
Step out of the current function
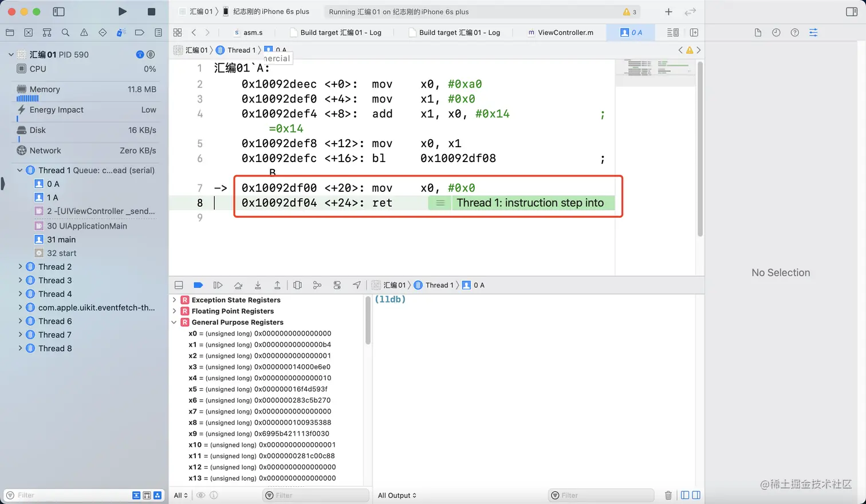pyautogui.click(x=277, y=285)
